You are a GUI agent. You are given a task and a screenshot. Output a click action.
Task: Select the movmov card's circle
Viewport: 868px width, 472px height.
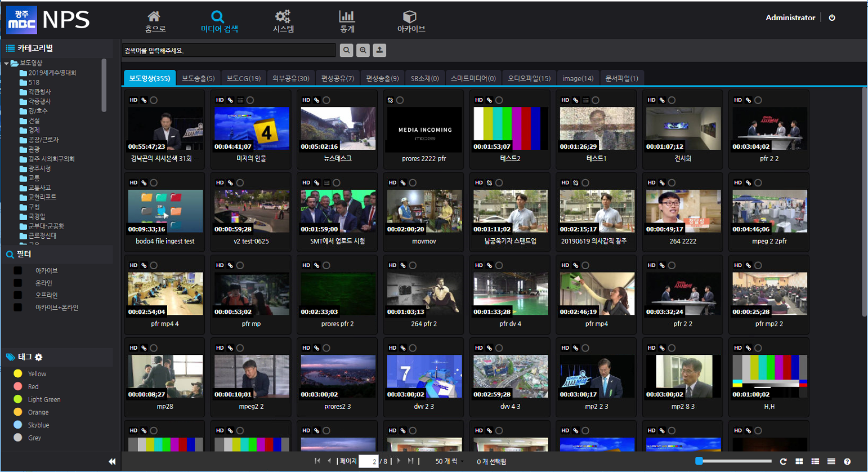click(x=413, y=183)
